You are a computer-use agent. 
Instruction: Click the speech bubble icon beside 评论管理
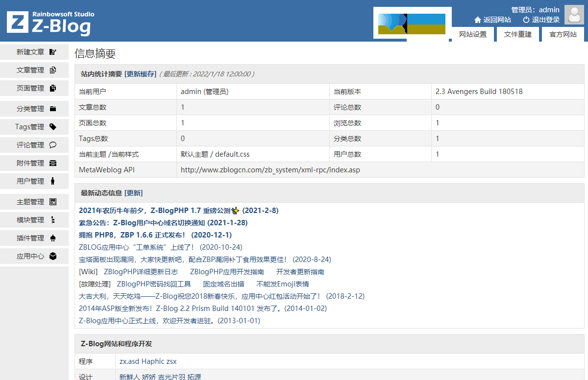click(x=53, y=145)
